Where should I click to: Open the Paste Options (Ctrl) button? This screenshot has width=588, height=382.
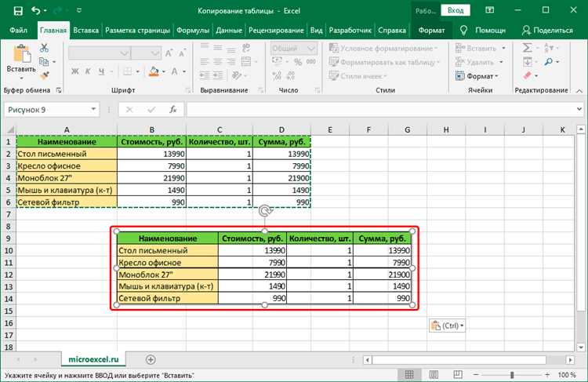pos(447,326)
